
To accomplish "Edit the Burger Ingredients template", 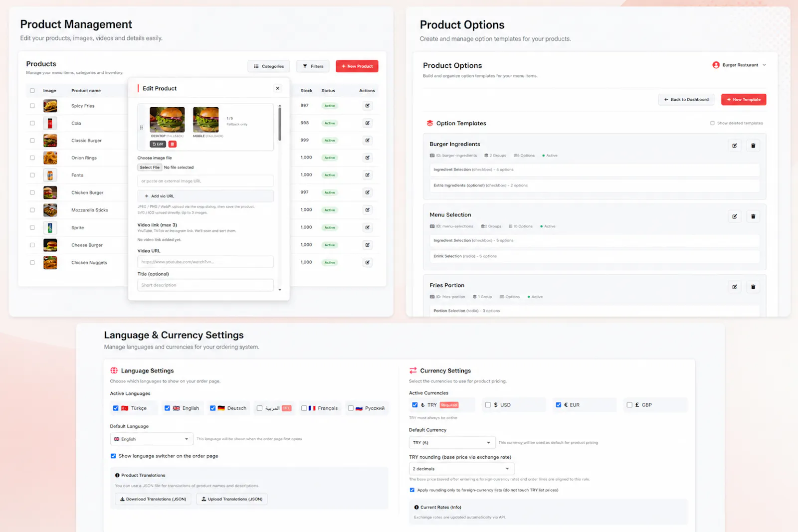I will click(735, 146).
